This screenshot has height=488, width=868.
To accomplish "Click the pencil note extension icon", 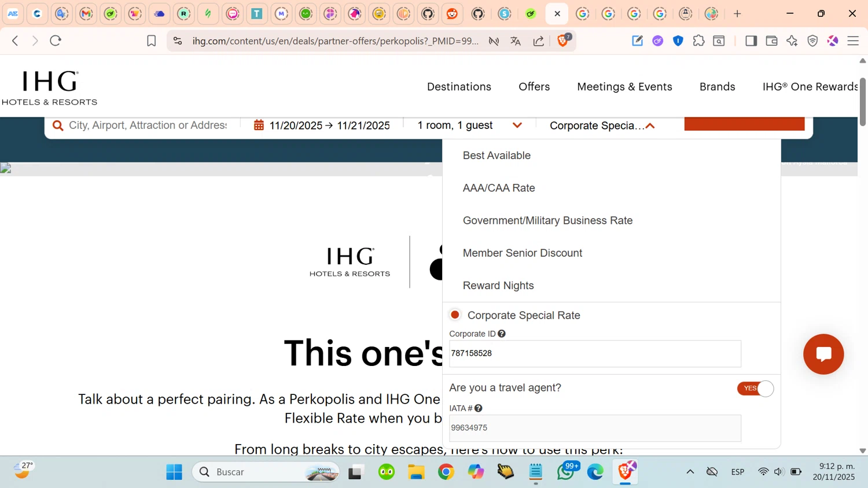I will tap(637, 40).
